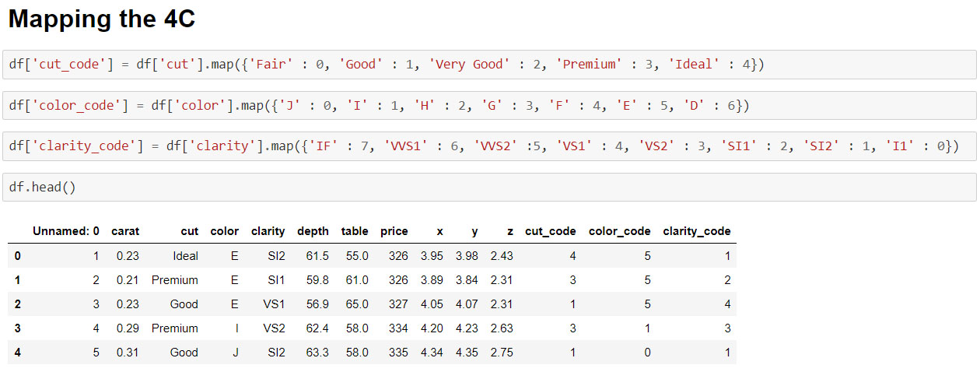The width and height of the screenshot is (980, 372).
Task: Click row index 4 in the table
Action: point(17,353)
